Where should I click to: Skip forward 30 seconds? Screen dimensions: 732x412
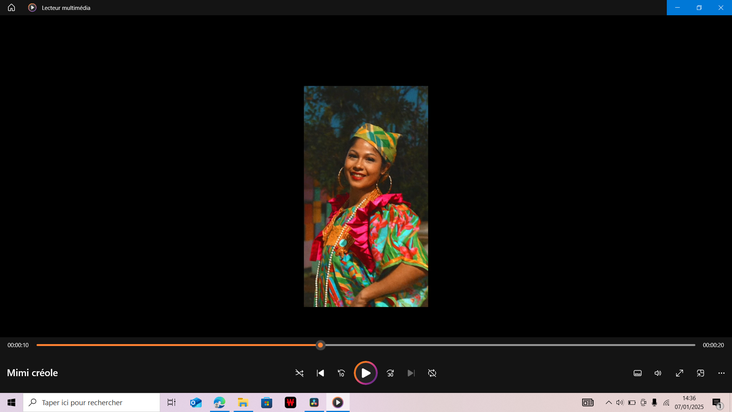pyautogui.click(x=390, y=373)
